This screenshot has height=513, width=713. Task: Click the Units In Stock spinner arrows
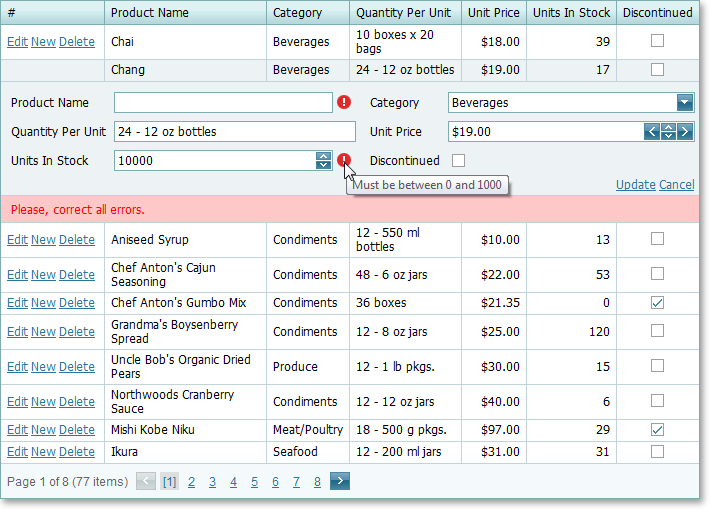[323, 161]
